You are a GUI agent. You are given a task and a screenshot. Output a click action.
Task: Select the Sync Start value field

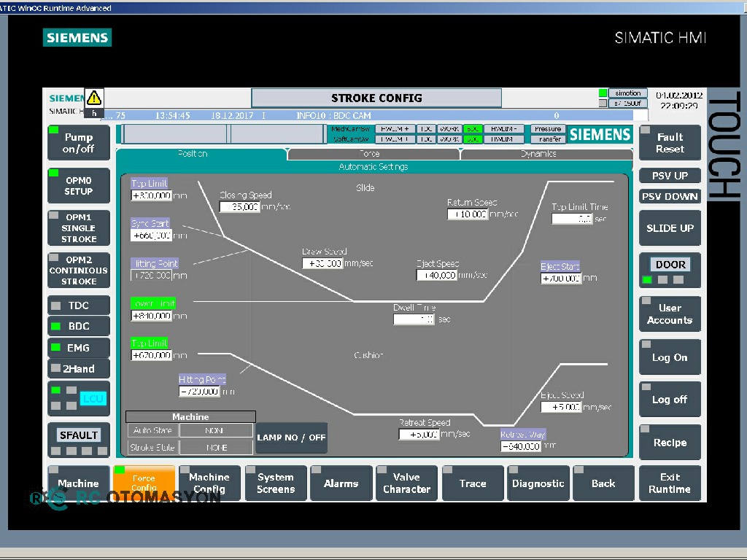tap(151, 236)
